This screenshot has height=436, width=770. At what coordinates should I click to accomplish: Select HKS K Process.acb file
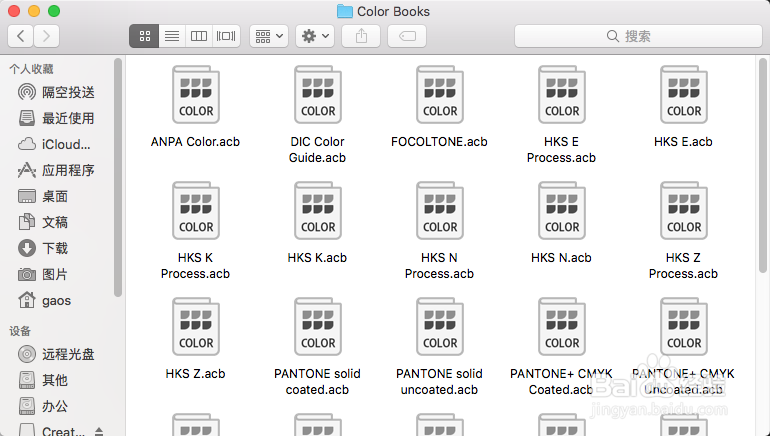click(x=195, y=231)
